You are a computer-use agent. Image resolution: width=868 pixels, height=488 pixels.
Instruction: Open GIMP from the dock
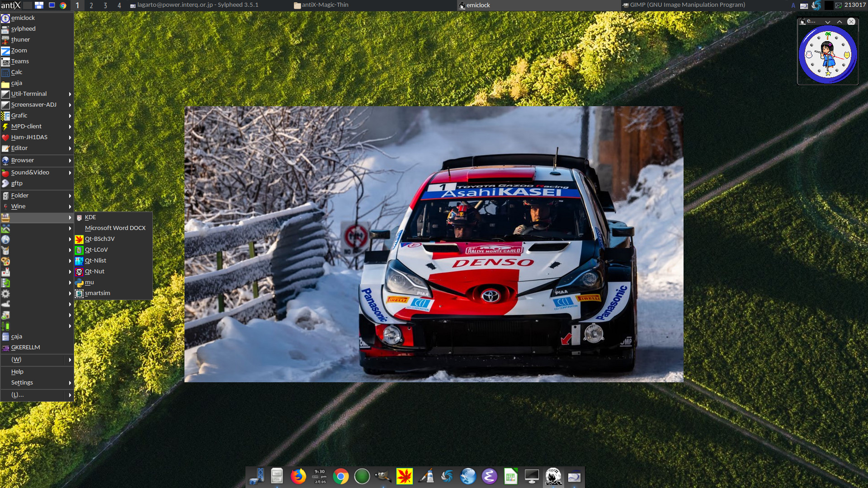(382, 476)
